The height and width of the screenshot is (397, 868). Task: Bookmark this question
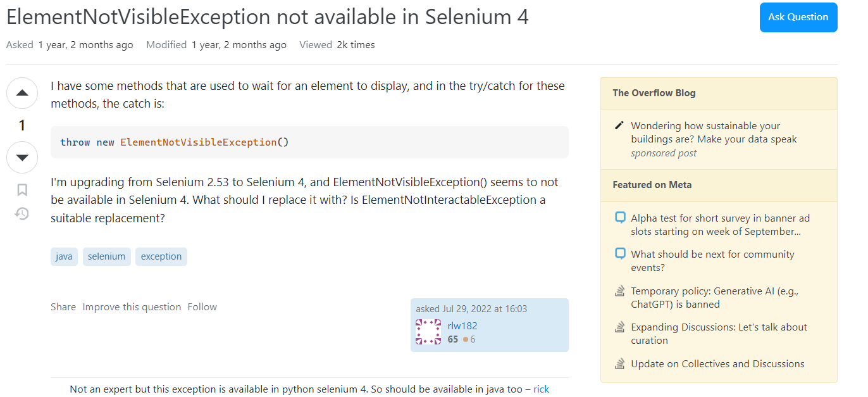(x=22, y=190)
